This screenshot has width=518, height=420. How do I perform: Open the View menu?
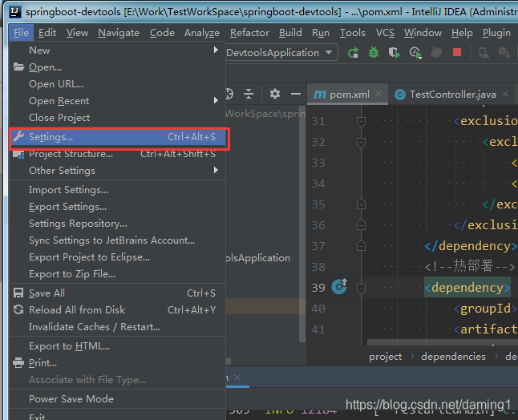click(x=77, y=33)
